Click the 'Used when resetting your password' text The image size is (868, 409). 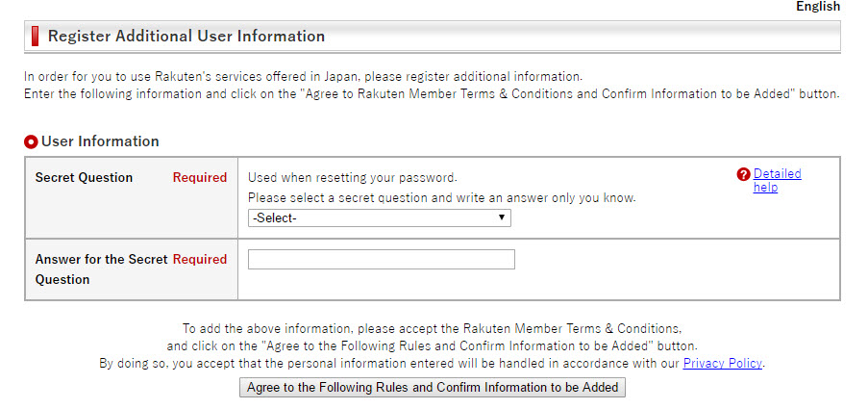[x=353, y=178]
